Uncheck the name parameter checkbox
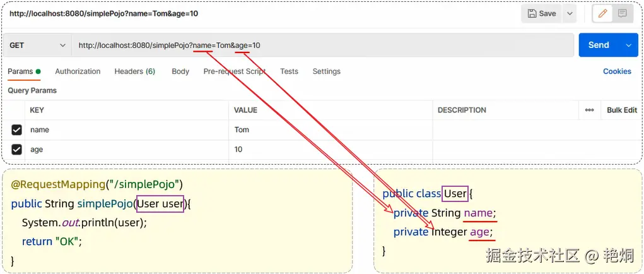The width and height of the screenshot is (644, 274). pyautogui.click(x=16, y=130)
